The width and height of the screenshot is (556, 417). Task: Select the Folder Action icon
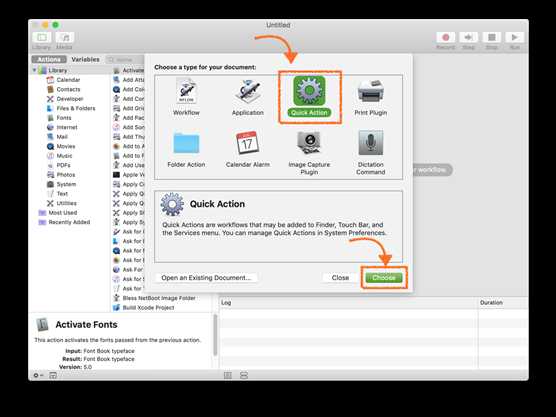tap(186, 143)
